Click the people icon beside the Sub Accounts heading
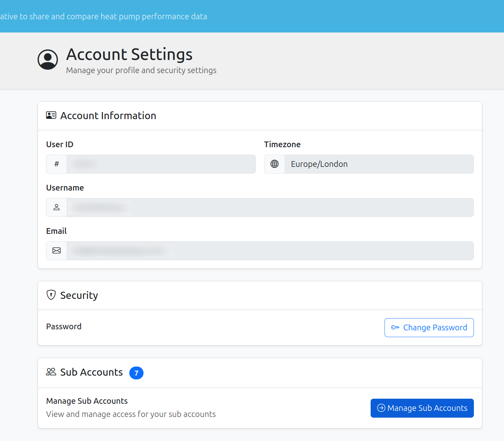Image resolution: width=504 pixels, height=441 pixels. [51, 372]
